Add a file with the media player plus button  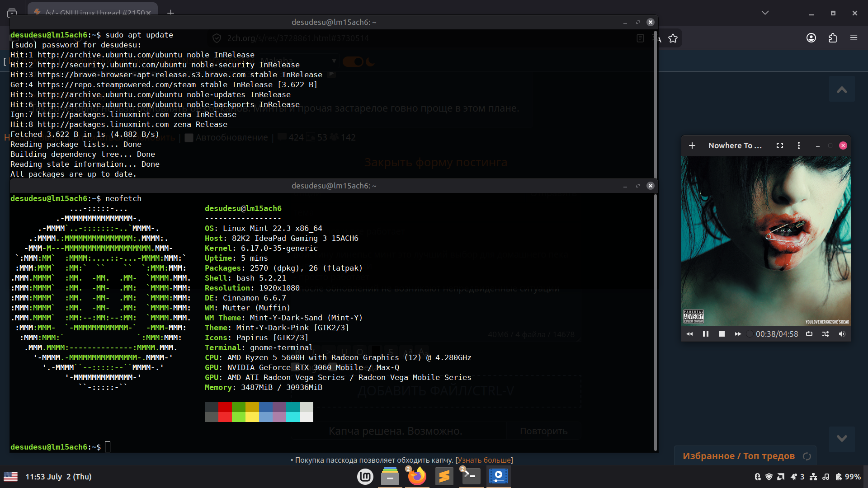[x=692, y=145]
